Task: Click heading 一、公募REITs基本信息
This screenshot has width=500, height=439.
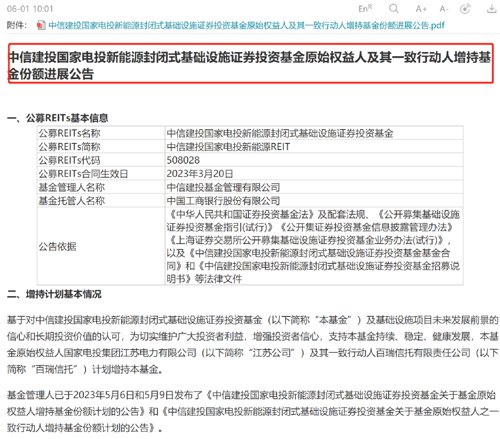Action: pyautogui.click(x=58, y=118)
